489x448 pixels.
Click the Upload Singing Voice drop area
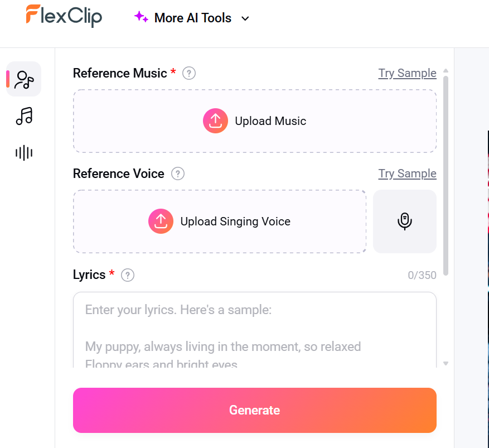(220, 221)
